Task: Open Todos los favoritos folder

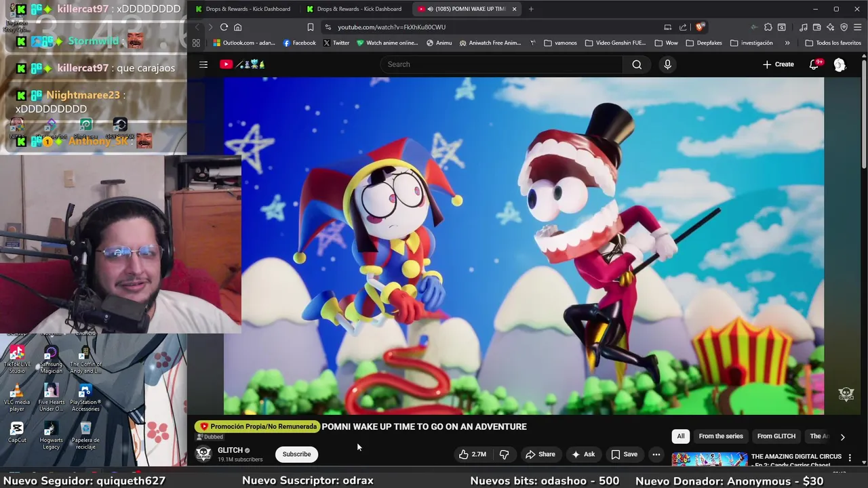Action: 833,43
